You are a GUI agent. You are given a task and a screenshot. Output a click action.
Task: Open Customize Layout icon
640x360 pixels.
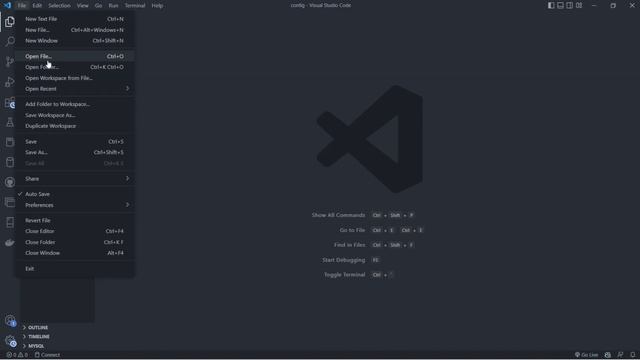coord(579,5)
